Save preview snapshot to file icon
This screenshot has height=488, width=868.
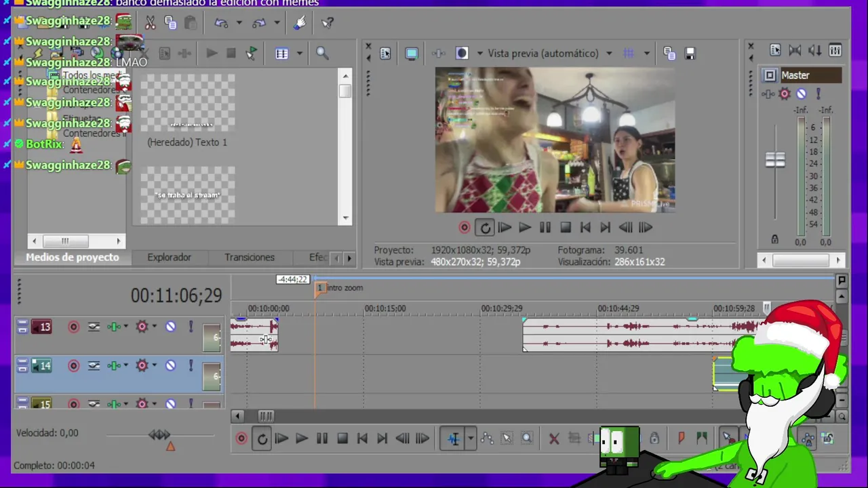click(x=690, y=54)
